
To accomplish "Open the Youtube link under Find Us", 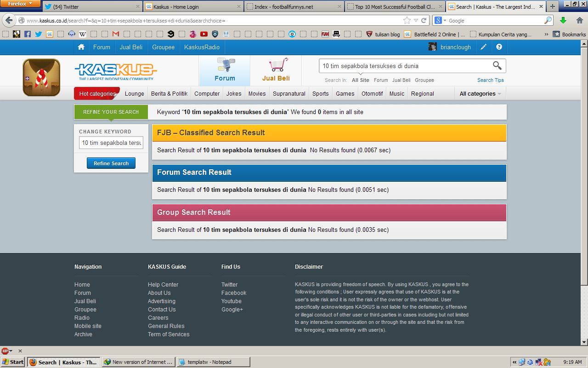I will tap(232, 301).
